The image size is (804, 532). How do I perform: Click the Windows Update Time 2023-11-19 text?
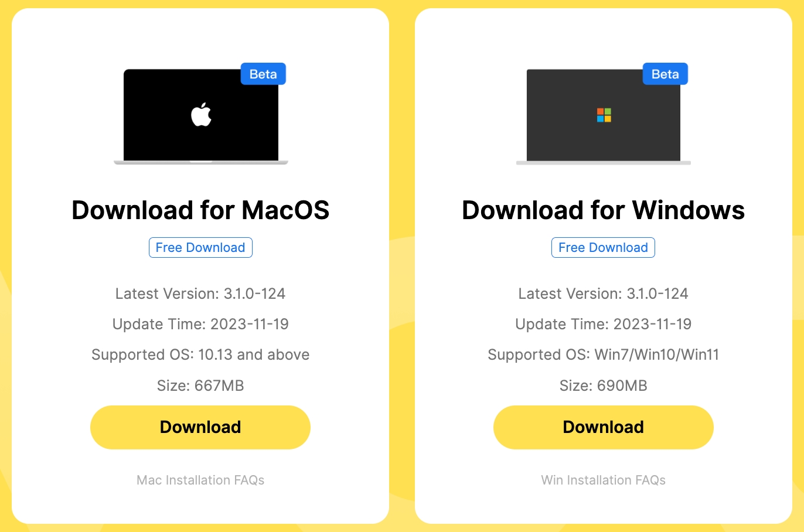[604, 324]
